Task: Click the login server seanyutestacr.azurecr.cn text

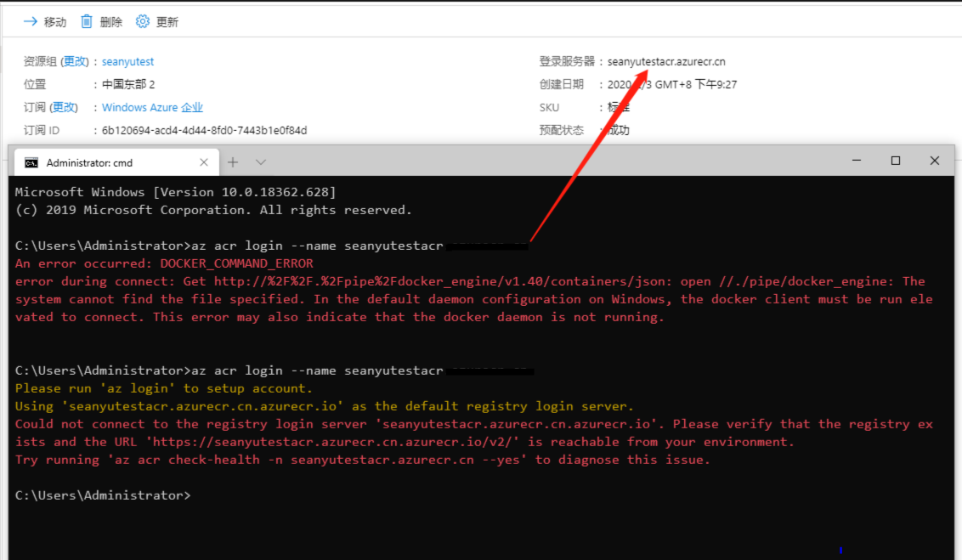Action: 666,61
